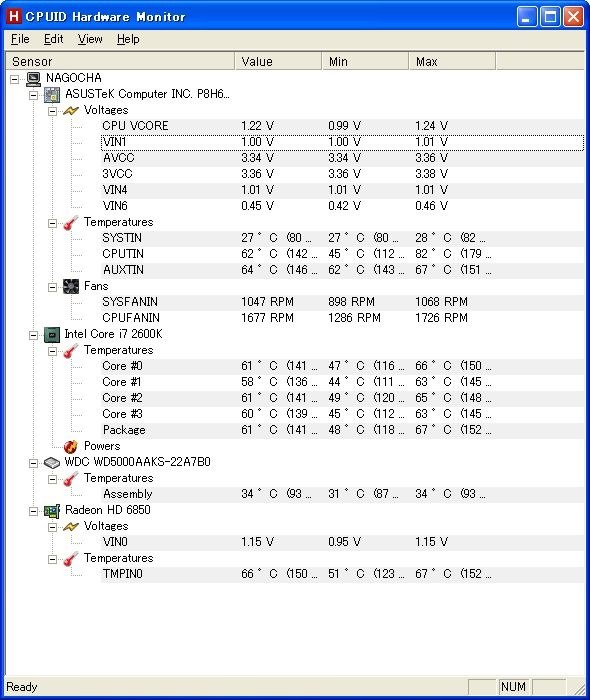Select the Package temperature row
590x700 pixels.
point(343,430)
